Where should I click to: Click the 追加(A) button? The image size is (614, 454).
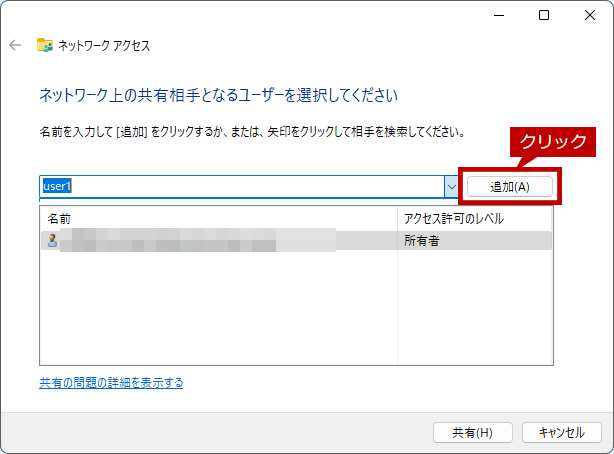pyautogui.click(x=510, y=187)
